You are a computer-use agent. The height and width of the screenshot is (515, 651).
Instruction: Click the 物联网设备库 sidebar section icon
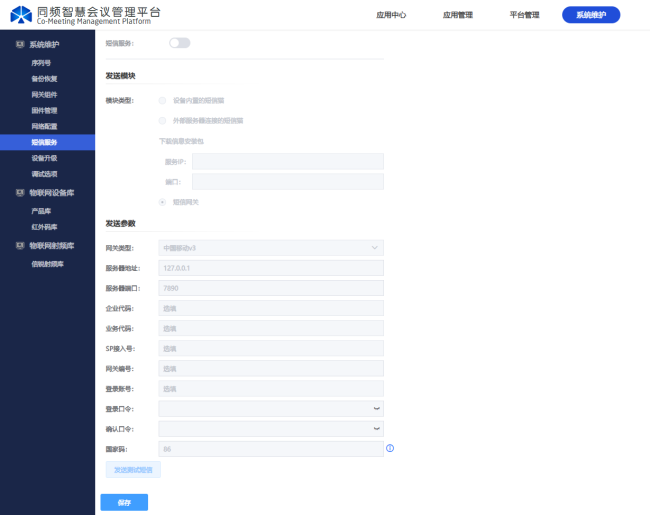(20, 192)
